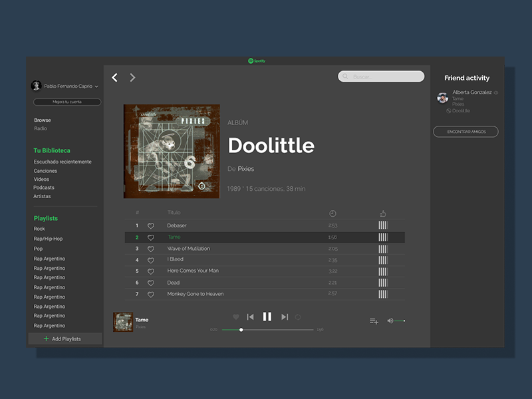Viewport: 532px width, 399px height.
Task: Click the Spotify logo at top
Action: click(x=257, y=61)
